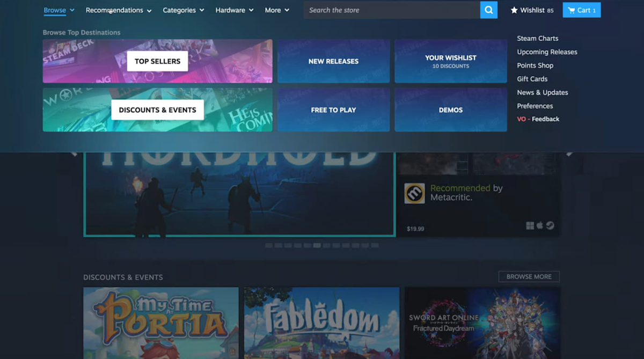The width and height of the screenshot is (644, 359).
Task: Select the Recommendations menu item
Action: (x=114, y=10)
